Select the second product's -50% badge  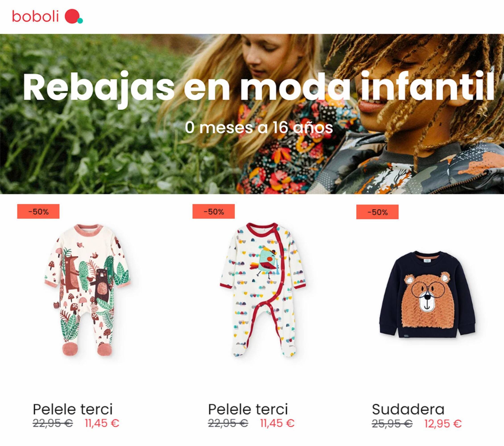pos(214,212)
